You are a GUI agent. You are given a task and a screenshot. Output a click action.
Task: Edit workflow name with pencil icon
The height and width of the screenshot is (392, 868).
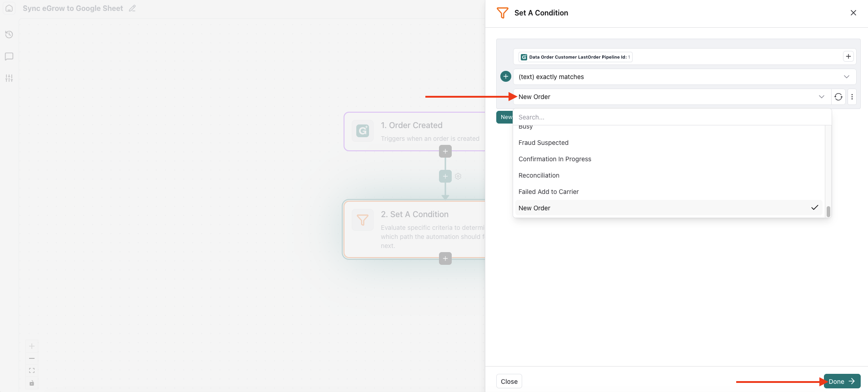click(132, 8)
